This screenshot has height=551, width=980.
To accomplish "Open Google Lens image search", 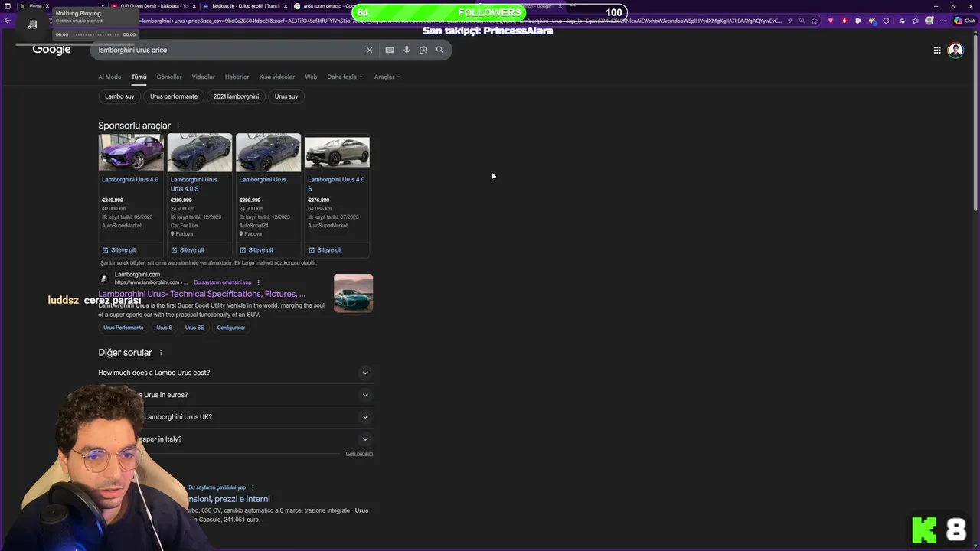I will tap(423, 50).
